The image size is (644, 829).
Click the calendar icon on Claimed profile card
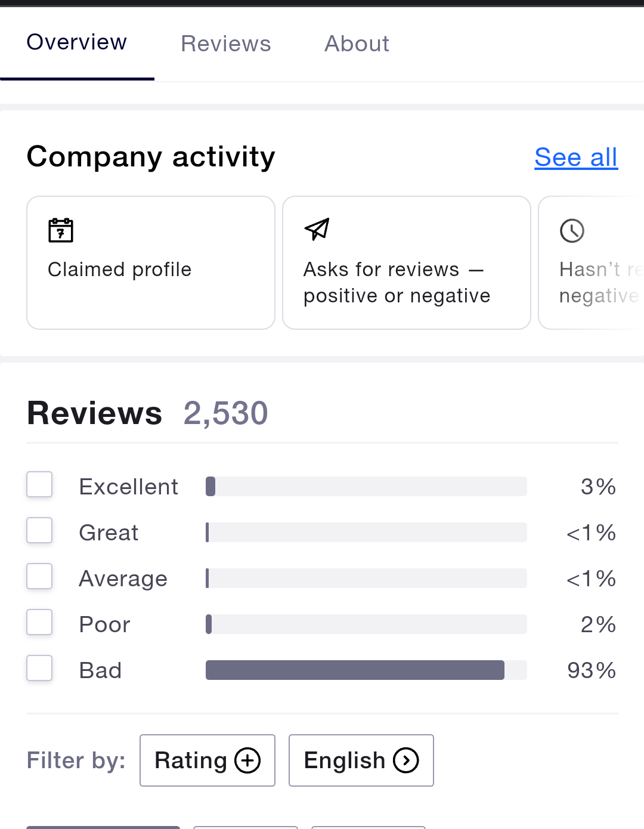click(x=61, y=230)
